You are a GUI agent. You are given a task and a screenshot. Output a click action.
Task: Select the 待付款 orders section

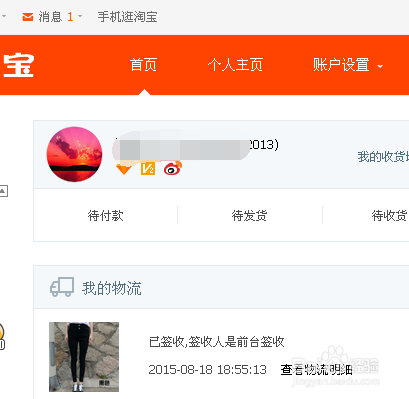(105, 215)
